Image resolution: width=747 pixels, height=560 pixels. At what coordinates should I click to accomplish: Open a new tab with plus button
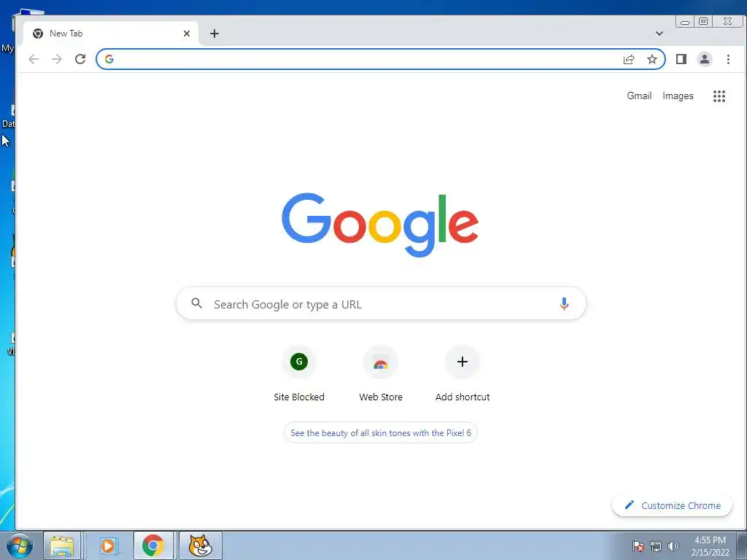click(x=214, y=34)
